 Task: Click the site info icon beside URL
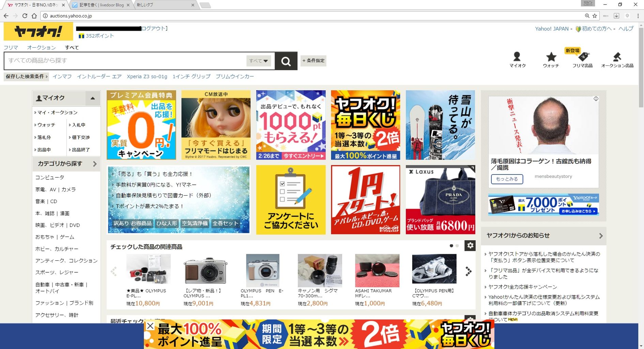coord(45,16)
